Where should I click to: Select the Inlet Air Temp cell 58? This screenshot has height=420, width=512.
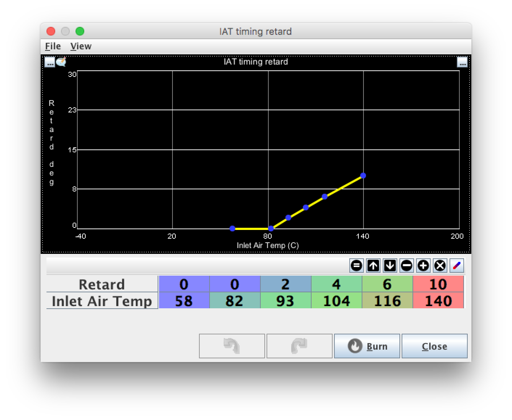click(x=184, y=301)
